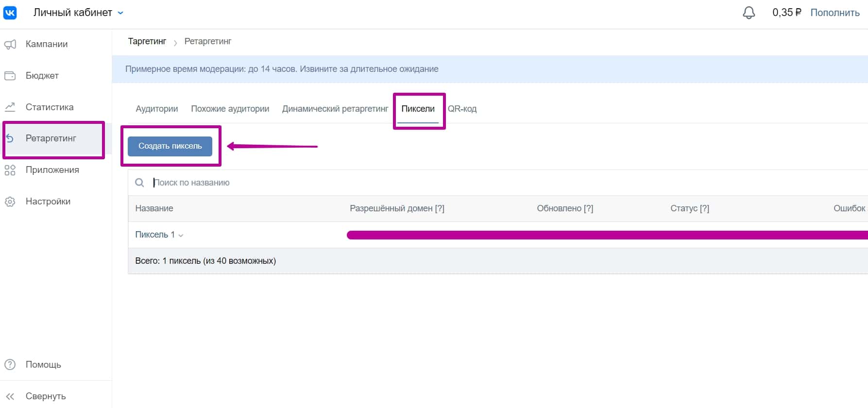Image resolution: width=868 pixels, height=408 pixels.
Task: Click the Ретаргетинг breadcrumb
Action: click(x=208, y=41)
